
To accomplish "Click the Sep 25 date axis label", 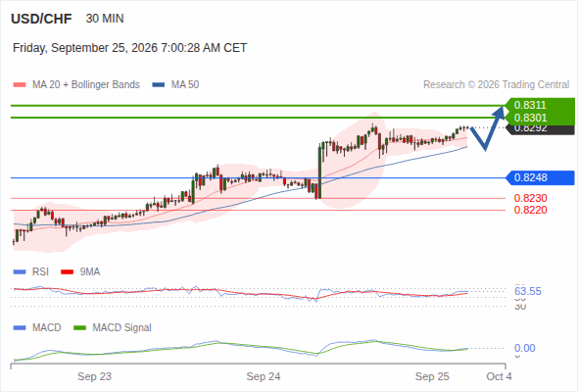I will pos(432,377).
